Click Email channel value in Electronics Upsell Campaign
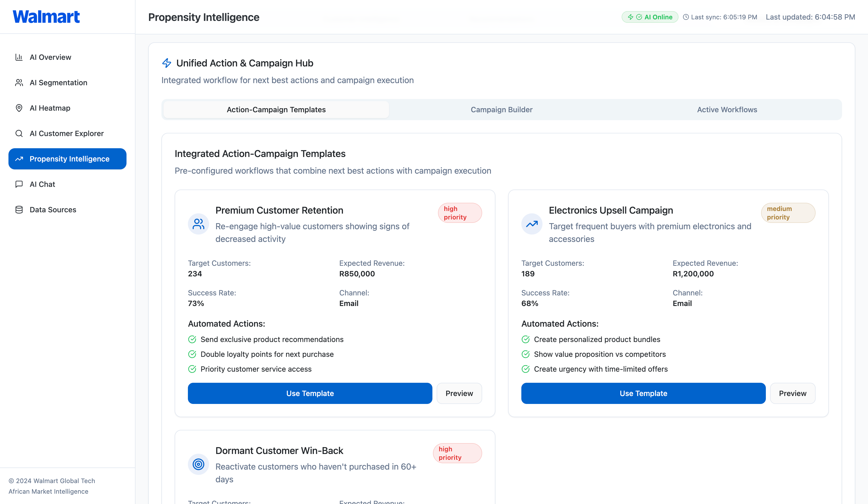 682,304
